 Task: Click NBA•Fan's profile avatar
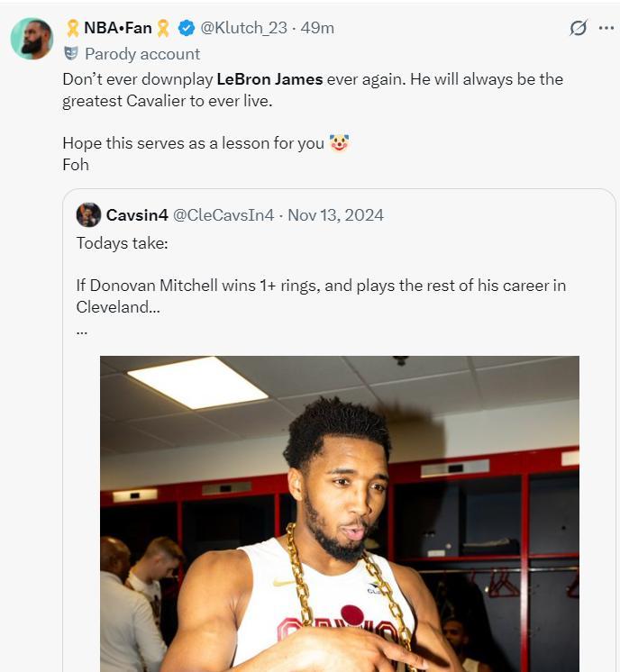32,38
